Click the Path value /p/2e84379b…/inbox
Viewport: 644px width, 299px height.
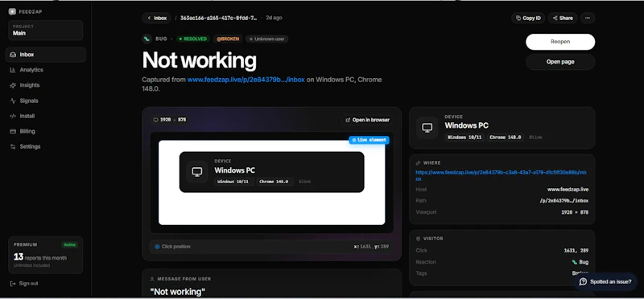[x=564, y=201]
